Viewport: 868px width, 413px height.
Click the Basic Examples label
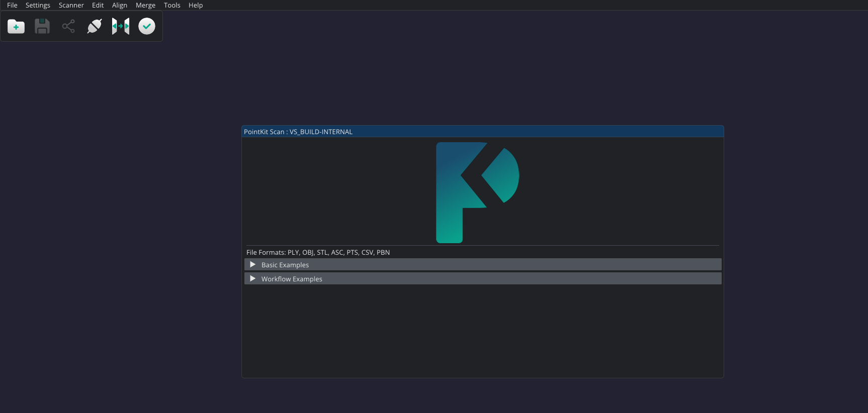click(x=285, y=265)
